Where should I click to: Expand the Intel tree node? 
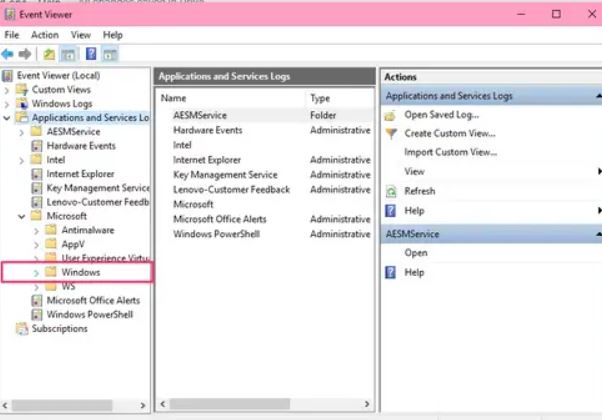coord(22,161)
